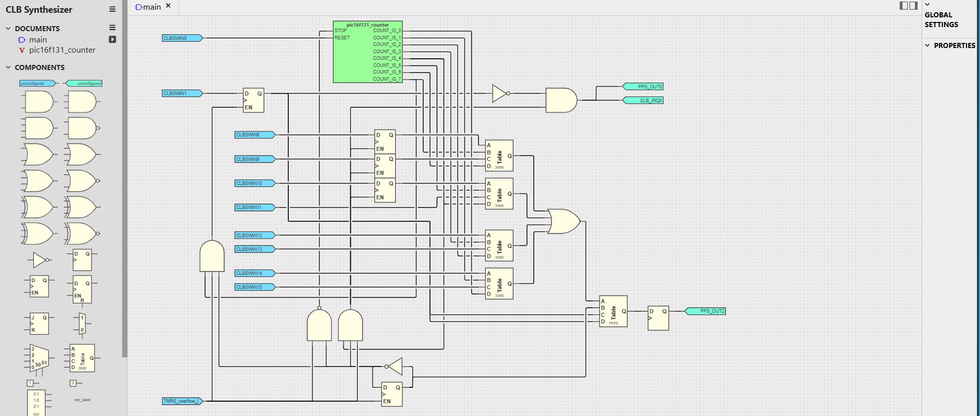
Task: Select the lookup Table component in palette
Action: 82,358
